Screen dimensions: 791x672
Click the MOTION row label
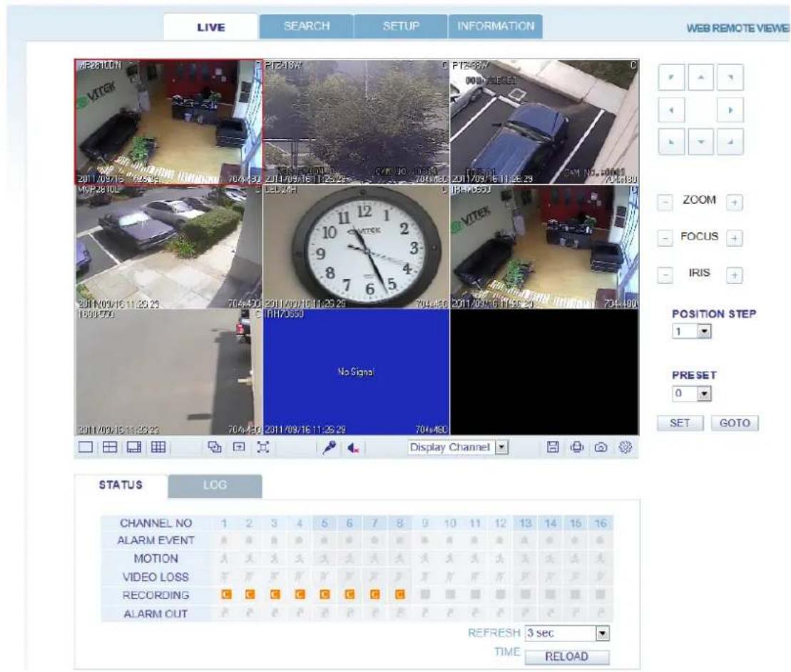(155, 559)
